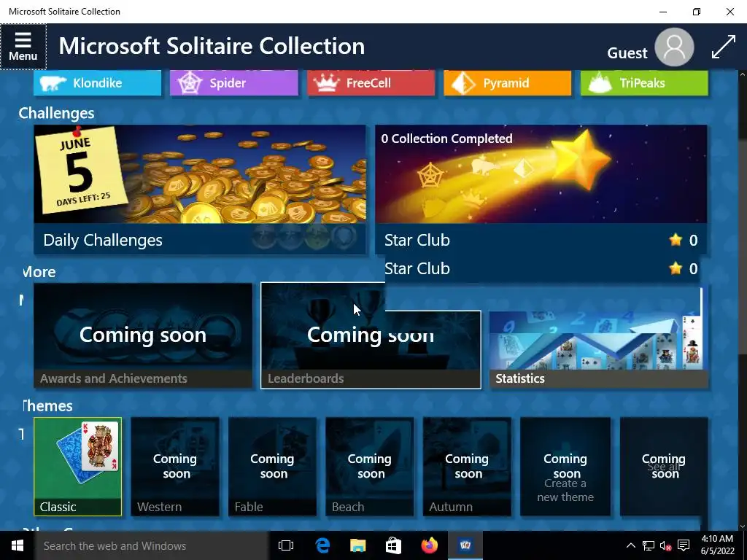Toggle full screen with diagonal arrows icon
The height and width of the screenshot is (560, 747).
723,47
